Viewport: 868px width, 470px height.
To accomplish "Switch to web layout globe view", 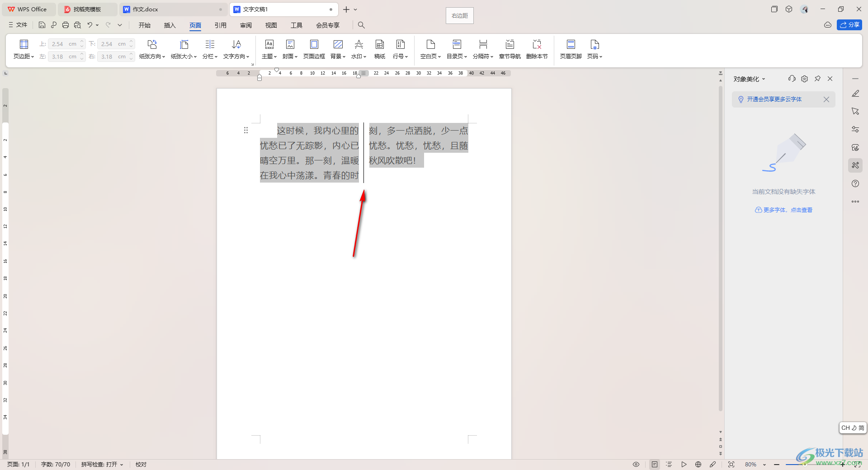I will click(x=698, y=464).
